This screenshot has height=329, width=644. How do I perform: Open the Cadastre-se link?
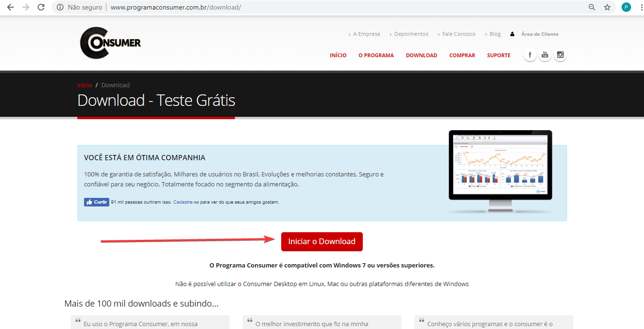pyautogui.click(x=186, y=202)
